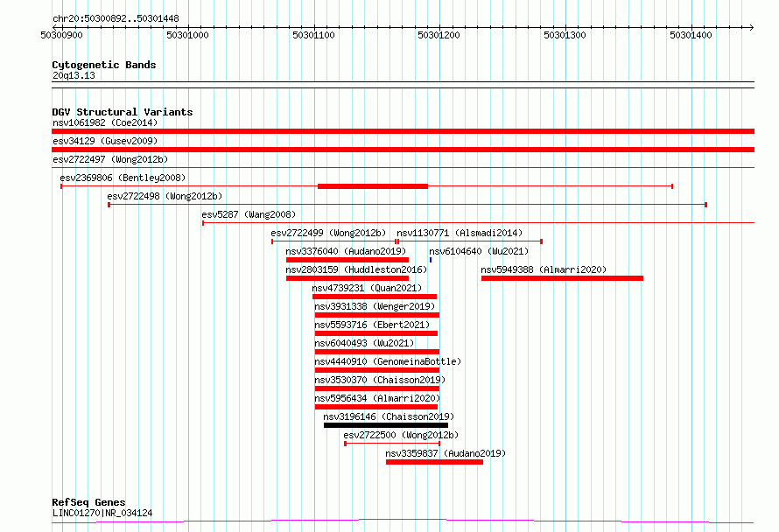Click the red bar under nsv3376040
The height and width of the screenshot is (532, 779).
click(347, 260)
